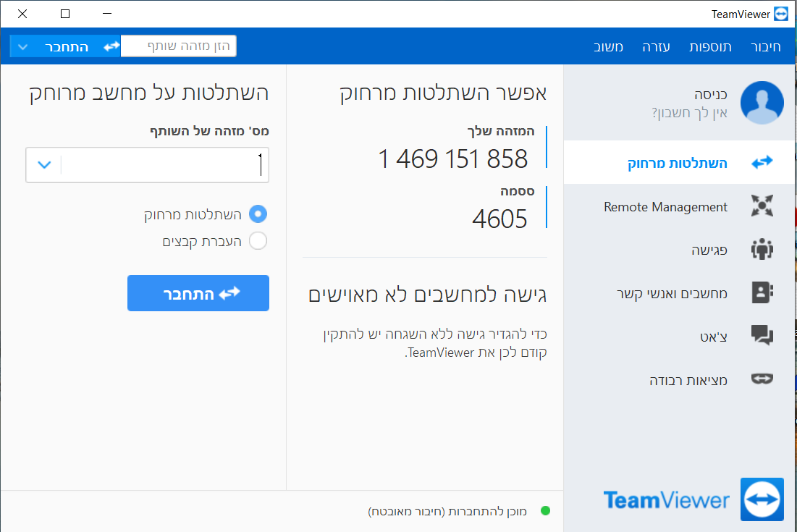797x532 pixels.
Task: Open the עזרה menu
Action: (x=656, y=47)
